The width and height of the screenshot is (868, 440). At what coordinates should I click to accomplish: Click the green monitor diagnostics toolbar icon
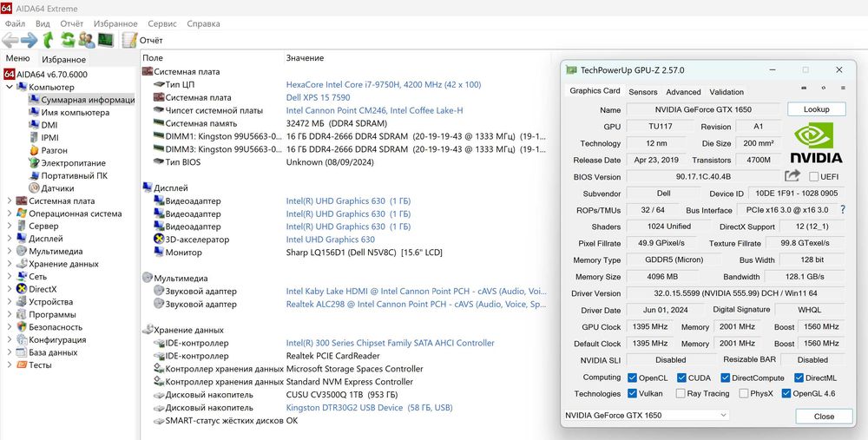point(105,40)
